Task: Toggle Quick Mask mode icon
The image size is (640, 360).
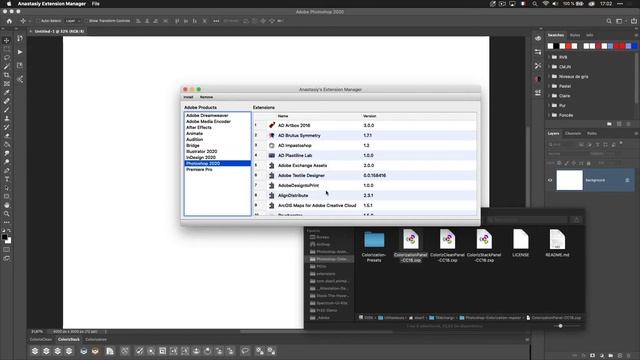Action: [x=7, y=249]
